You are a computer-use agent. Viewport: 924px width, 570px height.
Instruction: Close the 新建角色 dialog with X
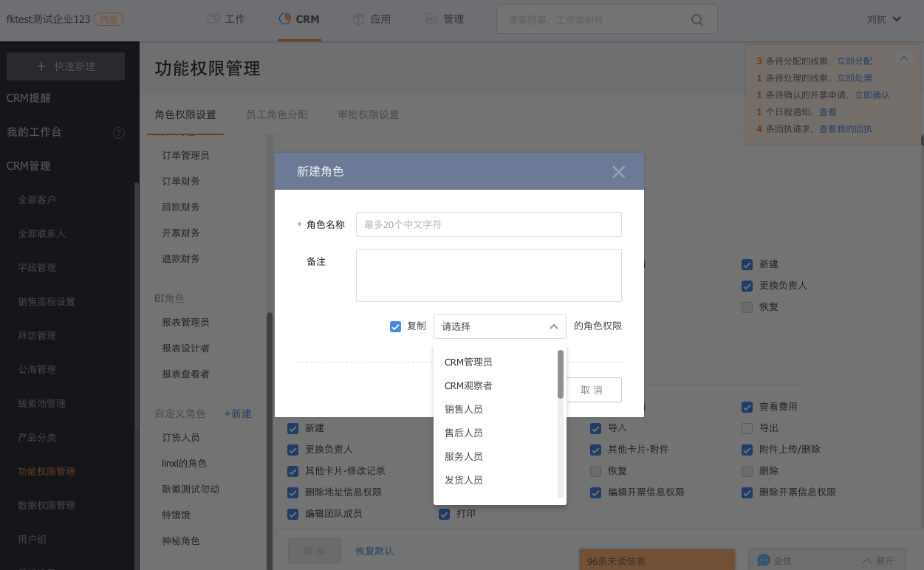tap(618, 172)
